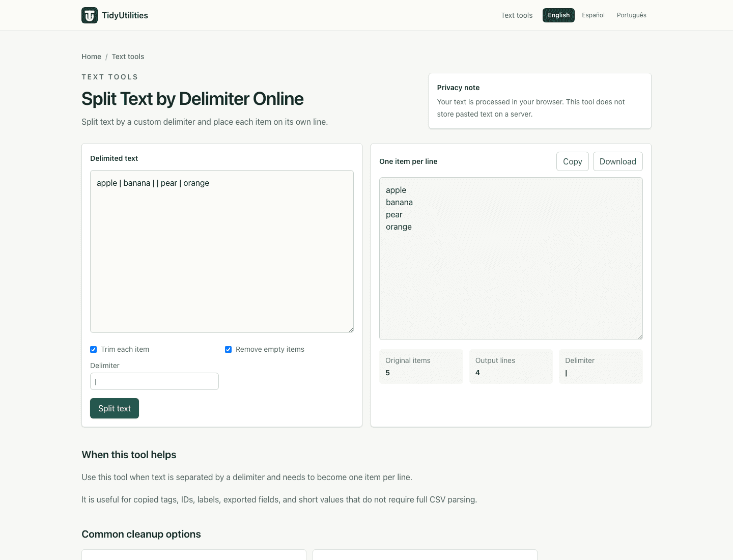Click the Output lines value 4
This screenshot has width=733, height=560.
(477, 373)
